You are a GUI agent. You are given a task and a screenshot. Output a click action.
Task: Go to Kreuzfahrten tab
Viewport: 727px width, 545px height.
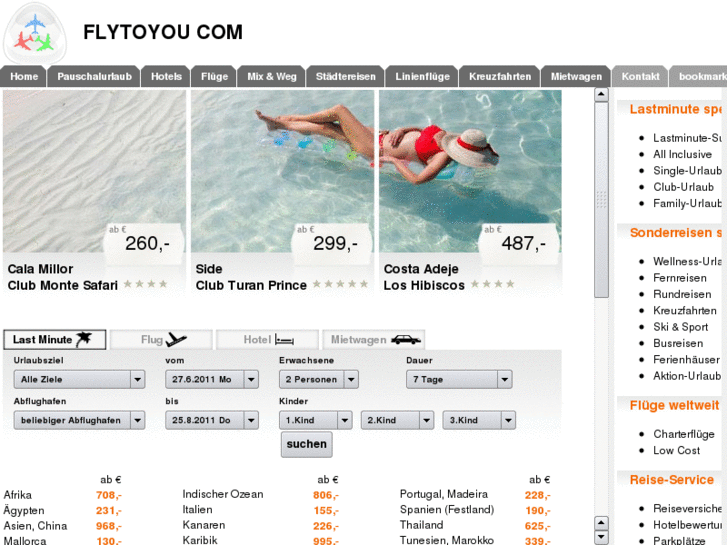tap(500, 77)
